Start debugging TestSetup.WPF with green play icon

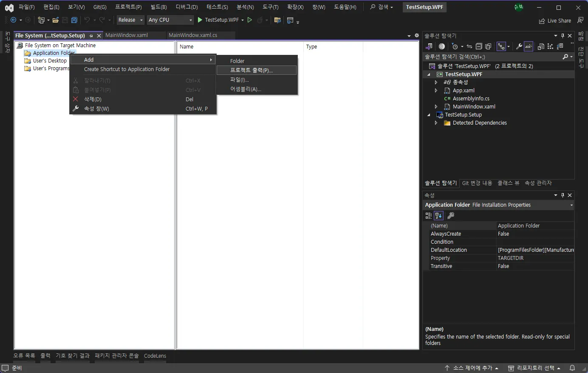point(200,20)
